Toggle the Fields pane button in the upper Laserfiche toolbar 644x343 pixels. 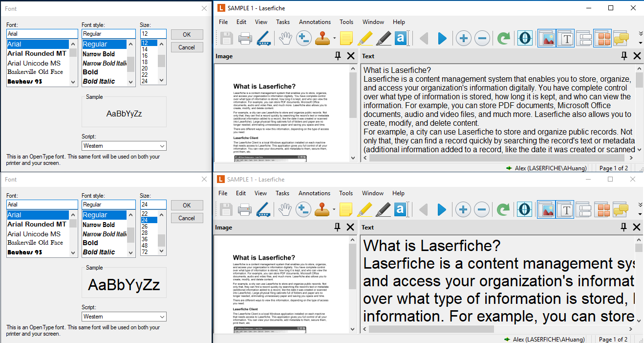pyautogui.click(x=584, y=38)
